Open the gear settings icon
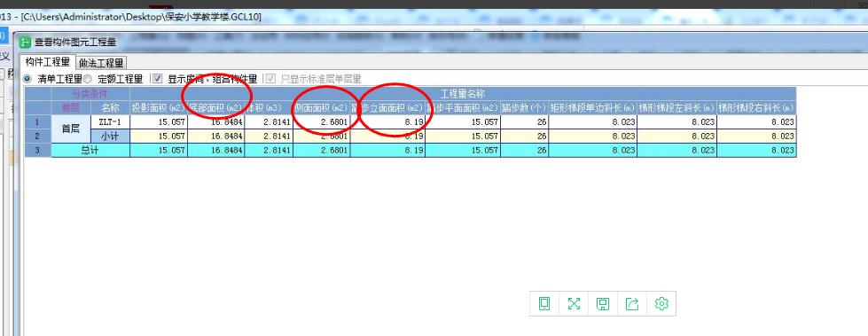Screen dimensions: 868x336 point(661,303)
